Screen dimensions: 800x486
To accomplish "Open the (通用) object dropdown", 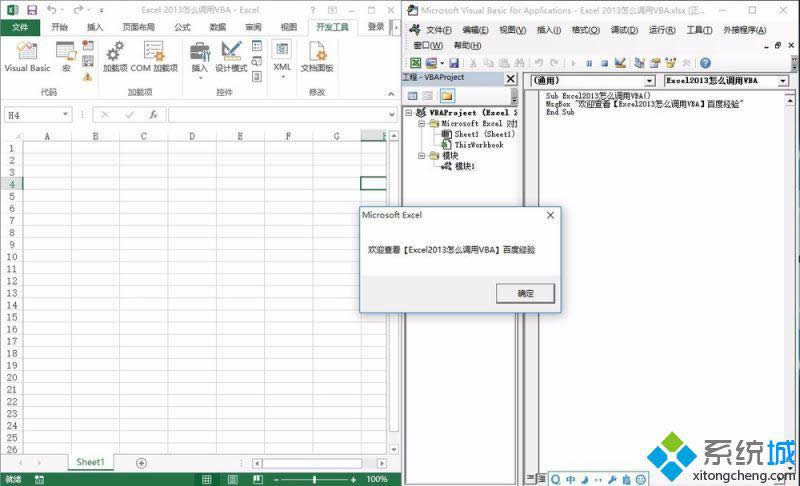I will pyautogui.click(x=648, y=80).
